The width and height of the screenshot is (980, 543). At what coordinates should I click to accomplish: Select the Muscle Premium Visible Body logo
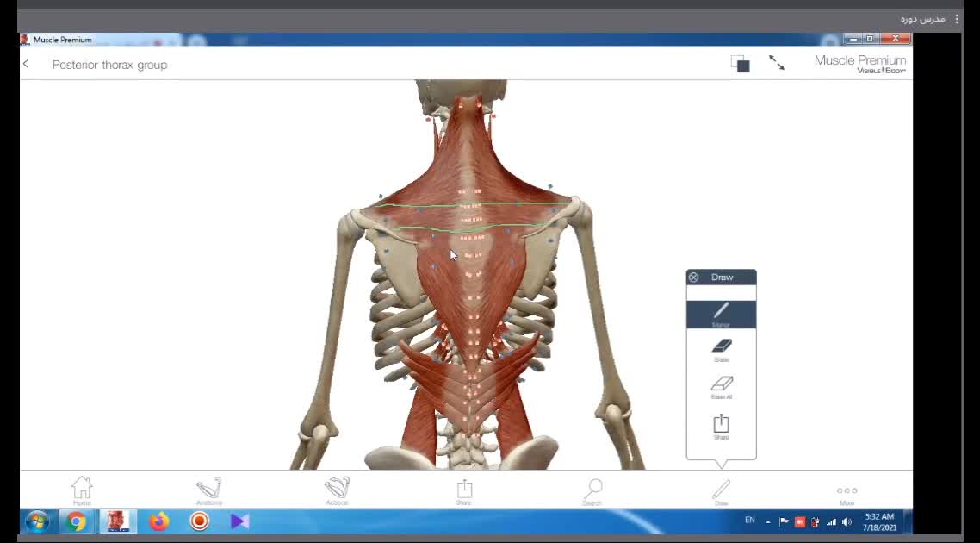(x=860, y=64)
